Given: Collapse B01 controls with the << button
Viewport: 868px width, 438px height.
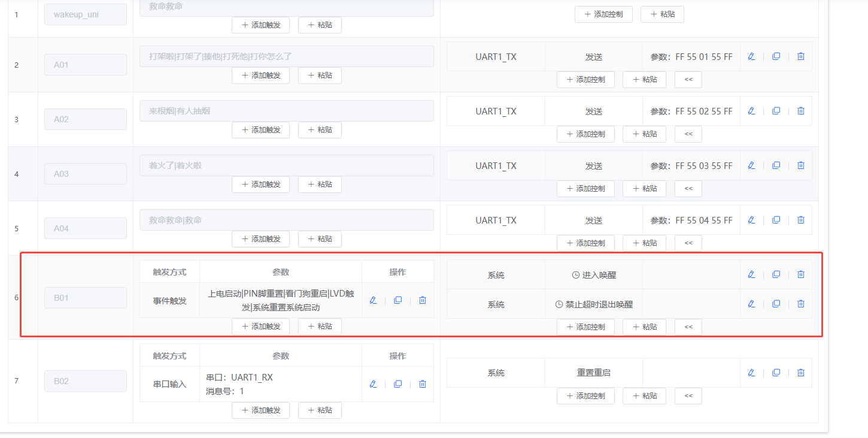Looking at the screenshot, I should [688, 327].
